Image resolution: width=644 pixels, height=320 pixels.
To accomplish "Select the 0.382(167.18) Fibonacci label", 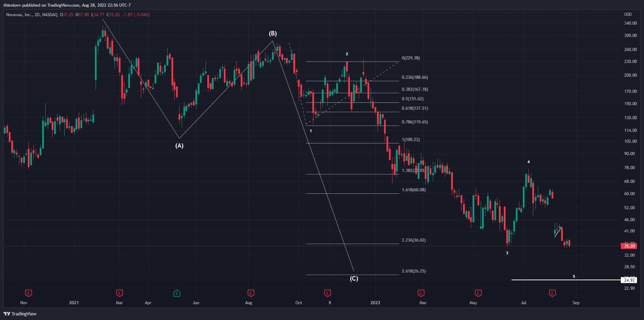I will [415, 89].
